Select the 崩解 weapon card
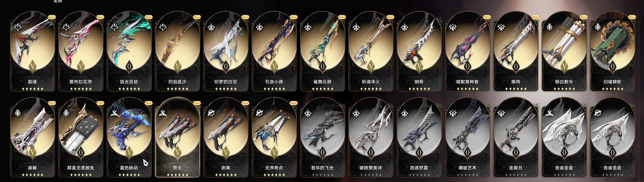The width and height of the screenshot is (644, 182). tap(33, 137)
